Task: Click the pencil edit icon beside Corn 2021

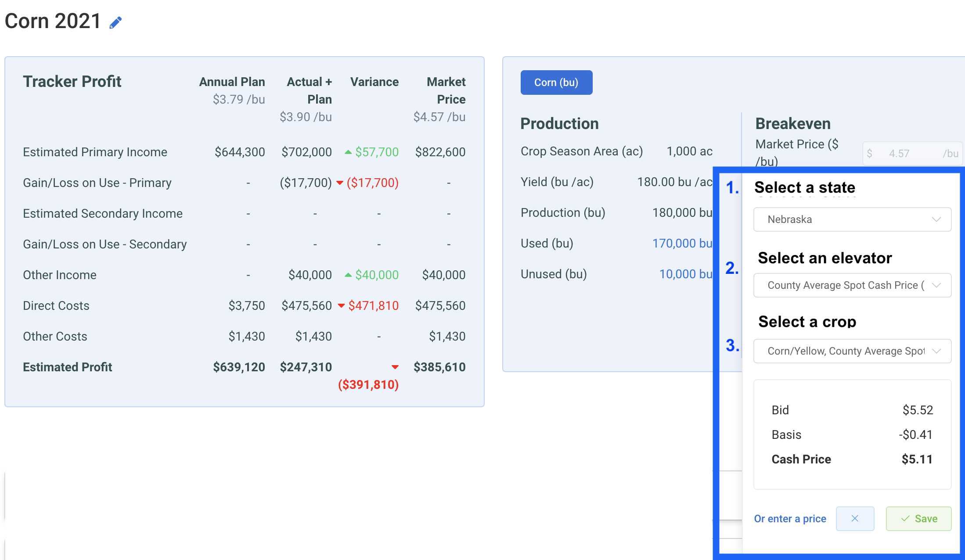Action: point(115,22)
